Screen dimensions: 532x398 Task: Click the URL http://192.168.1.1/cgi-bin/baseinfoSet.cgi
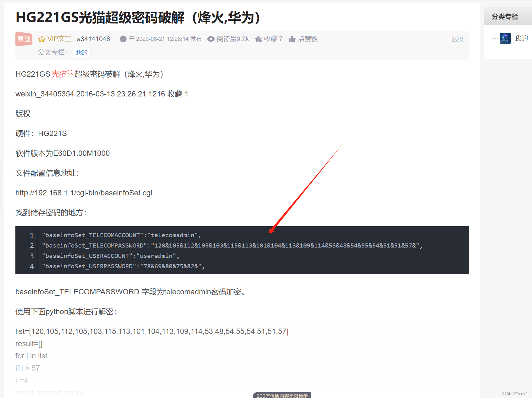[84, 193]
